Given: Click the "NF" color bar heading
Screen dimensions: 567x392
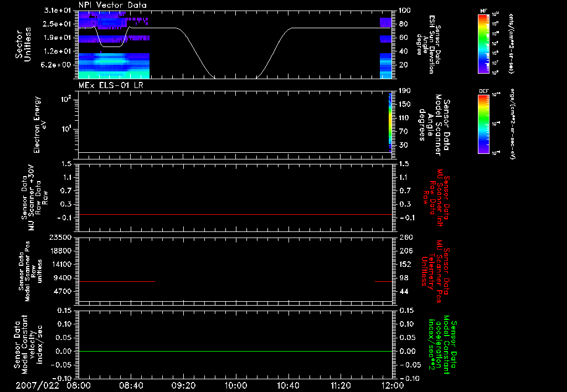Looking at the screenshot, I should (483, 11).
